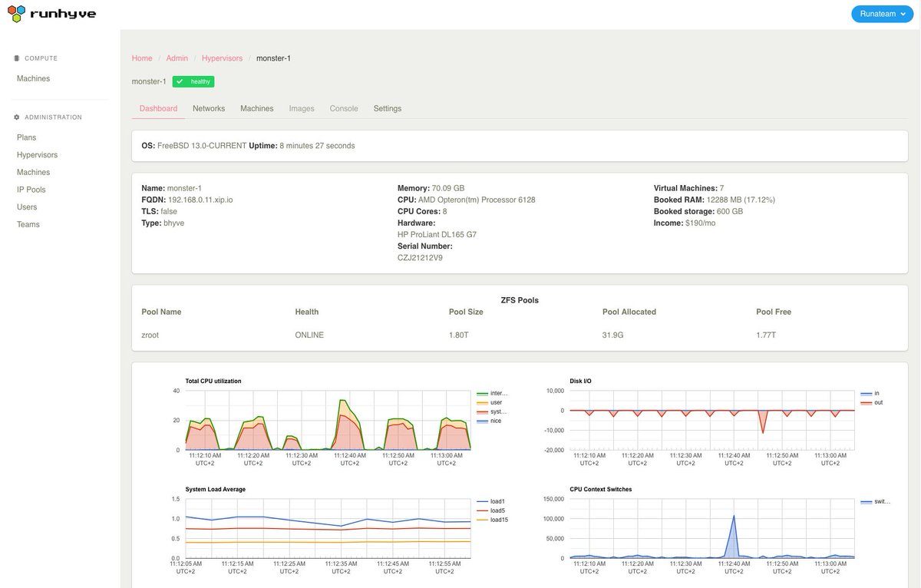Click the ZFS Pools heading
921x588 pixels.
point(520,300)
